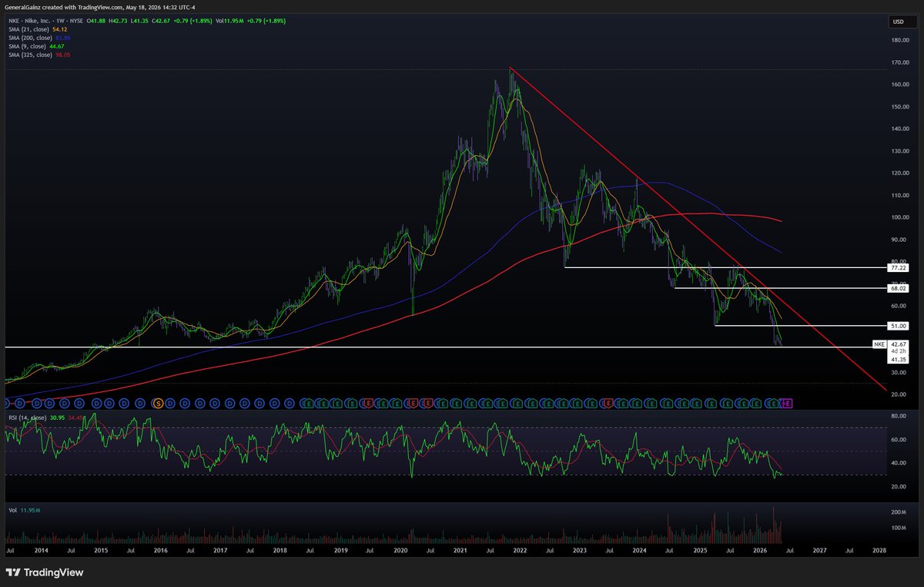The width and height of the screenshot is (924, 587).
Task: Click the purple E earnings marker at far right
Action: click(788, 403)
